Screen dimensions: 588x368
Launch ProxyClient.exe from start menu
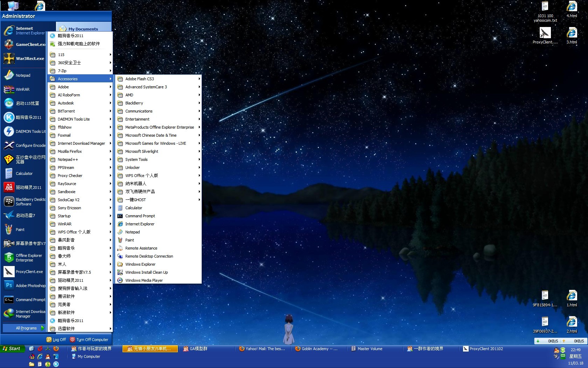pyautogui.click(x=24, y=272)
